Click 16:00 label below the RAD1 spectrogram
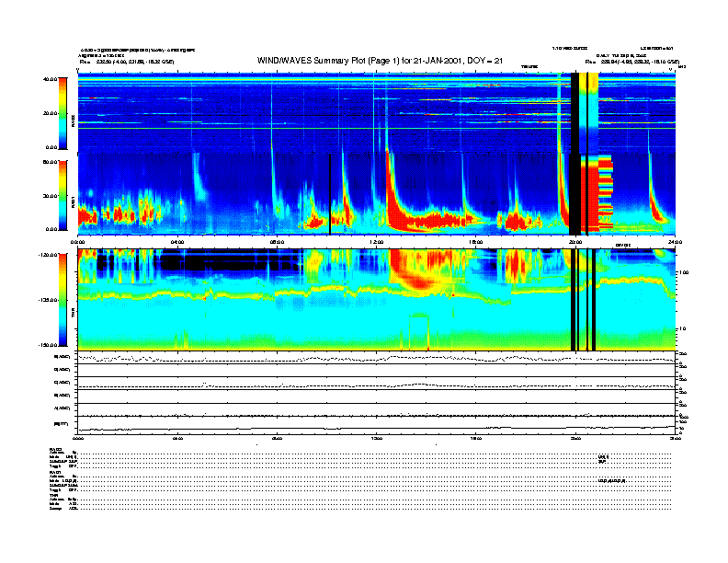This screenshot has width=728, height=563. pos(476,242)
